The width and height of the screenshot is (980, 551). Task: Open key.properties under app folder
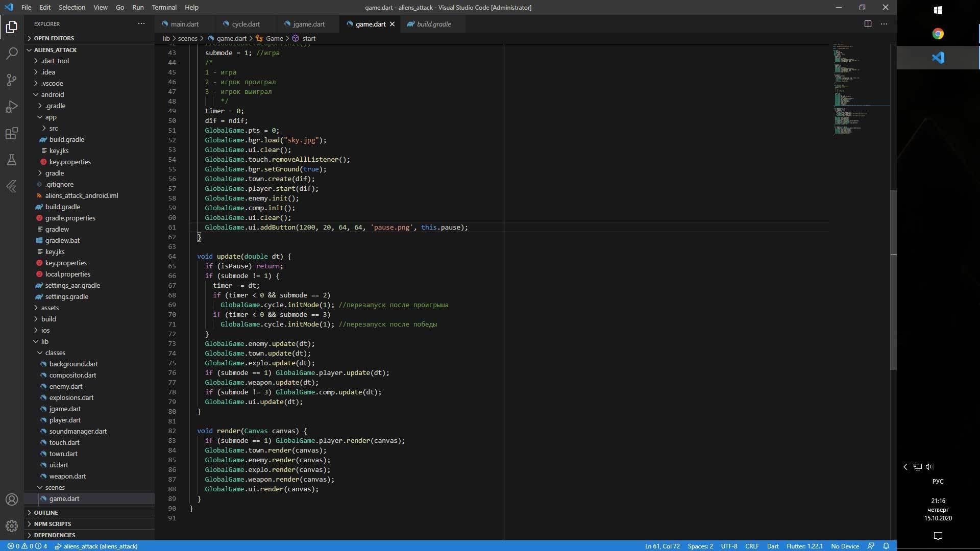pyautogui.click(x=70, y=162)
